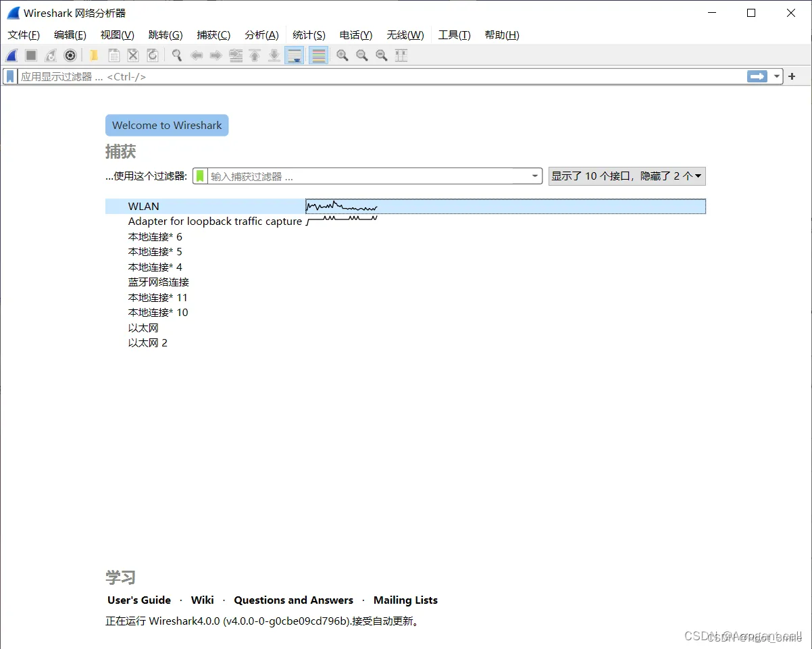The image size is (812, 649).
Task: Toggle packet list colorization
Action: tap(319, 55)
